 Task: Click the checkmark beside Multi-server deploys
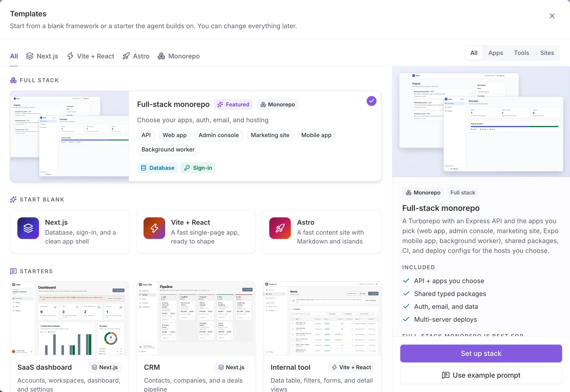[x=406, y=319]
